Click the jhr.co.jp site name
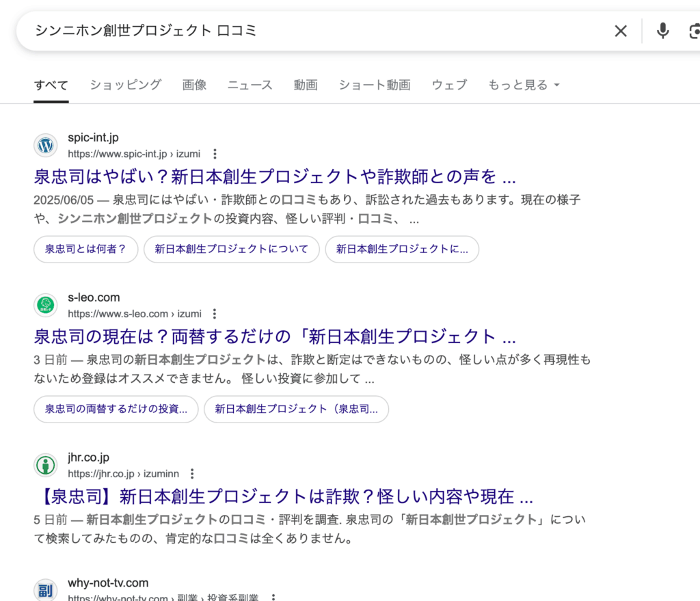The width and height of the screenshot is (700, 601). point(88,457)
